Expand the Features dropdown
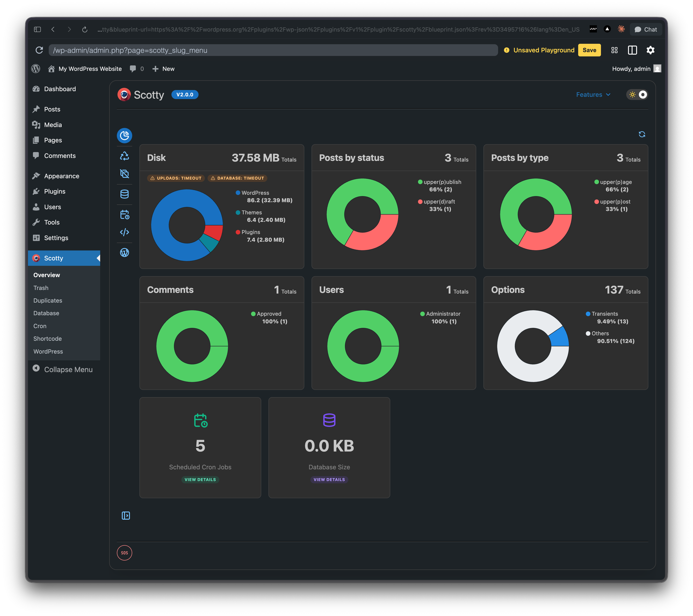The image size is (693, 616). (593, 95)
